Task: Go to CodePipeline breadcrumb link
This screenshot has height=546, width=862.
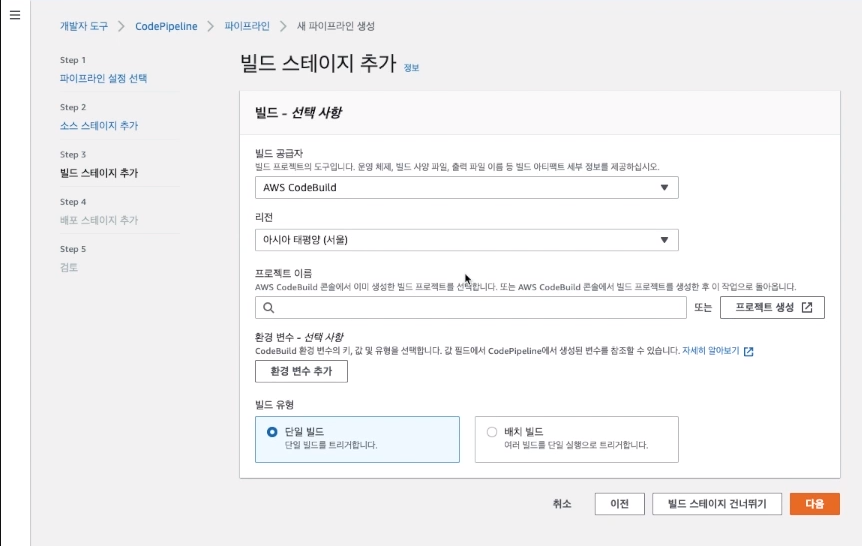Action: 166,26
